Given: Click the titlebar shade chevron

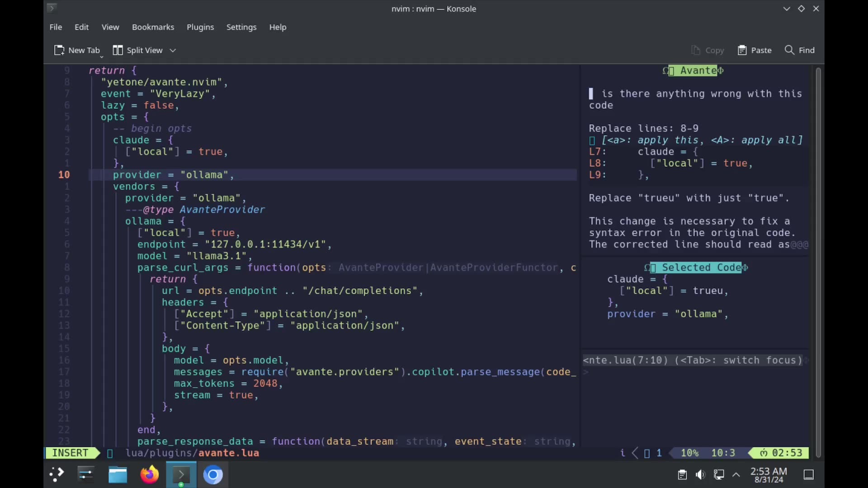Looking at the screenshot, I should coord(787,9).
